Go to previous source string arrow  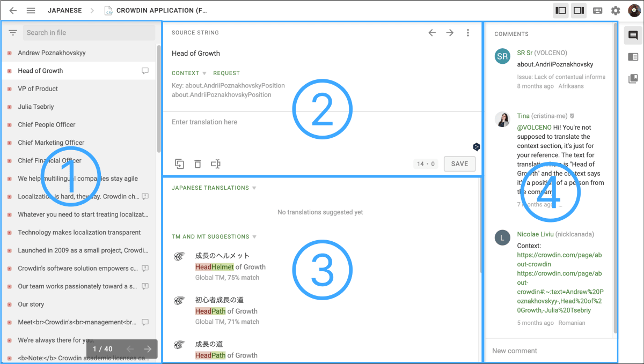tap(432, 33)
